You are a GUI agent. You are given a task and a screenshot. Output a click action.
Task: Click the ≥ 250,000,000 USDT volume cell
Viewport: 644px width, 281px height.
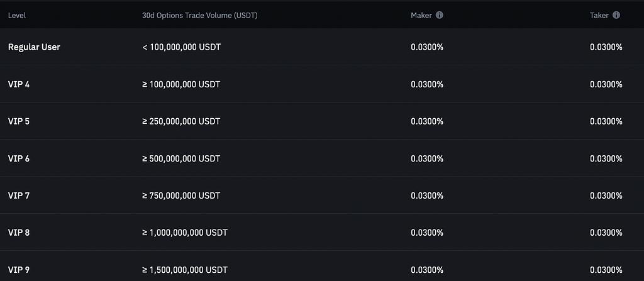(x=181, y=121)
